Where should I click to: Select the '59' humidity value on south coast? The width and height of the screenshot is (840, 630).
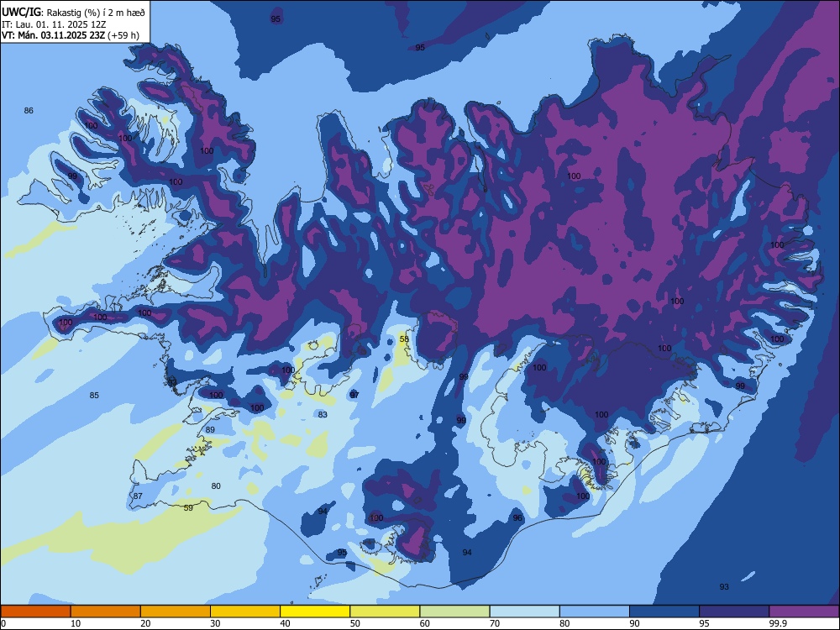[188, 508]
